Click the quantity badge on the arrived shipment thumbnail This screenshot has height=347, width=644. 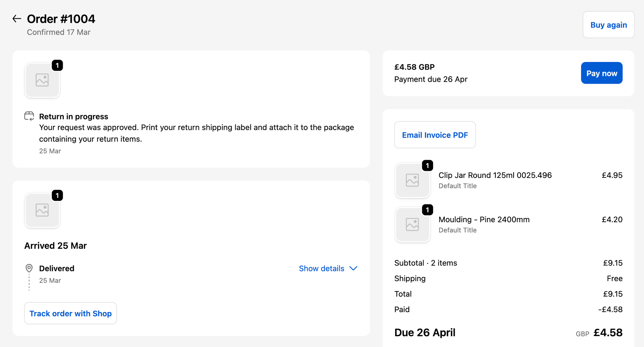click(57, 195)
